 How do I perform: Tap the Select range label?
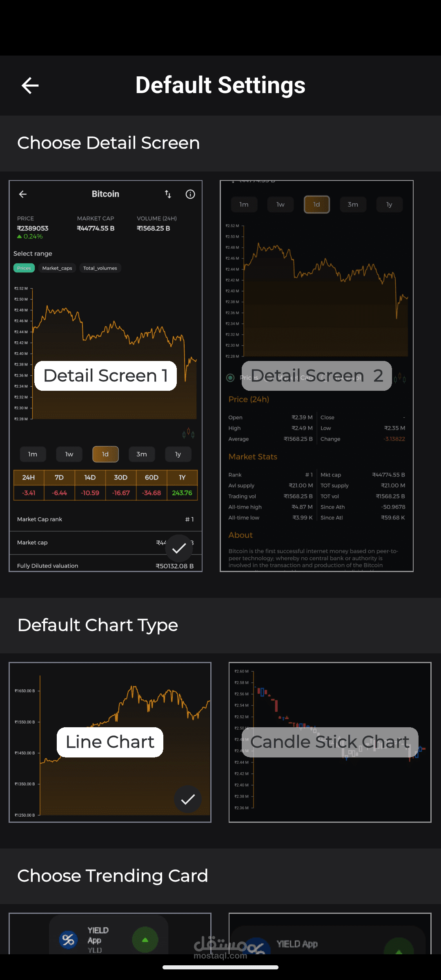33,254
